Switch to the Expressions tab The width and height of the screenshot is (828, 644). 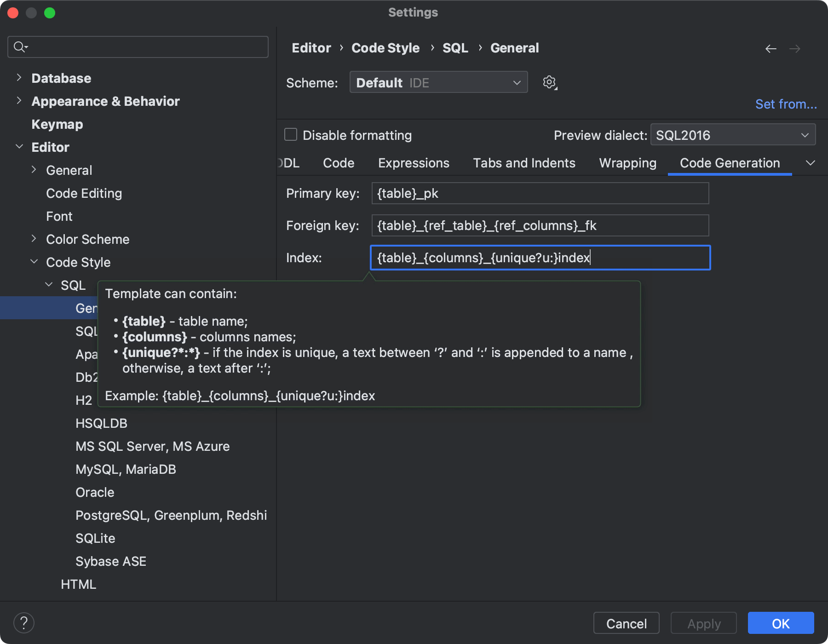[x=413, y=163]
